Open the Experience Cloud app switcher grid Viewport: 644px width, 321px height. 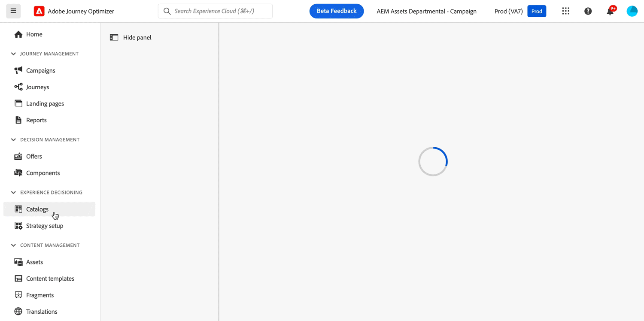(565, 11)
